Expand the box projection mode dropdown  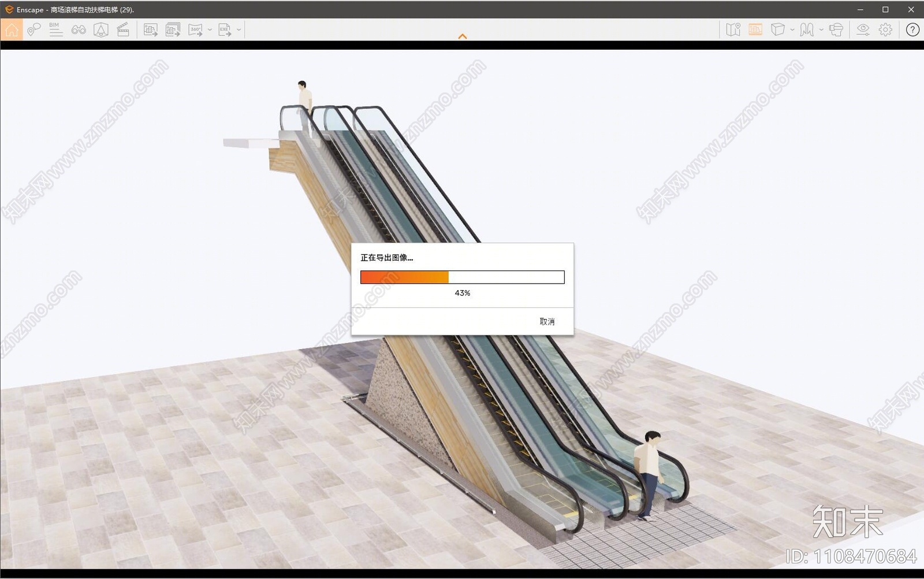coord(792,29)
